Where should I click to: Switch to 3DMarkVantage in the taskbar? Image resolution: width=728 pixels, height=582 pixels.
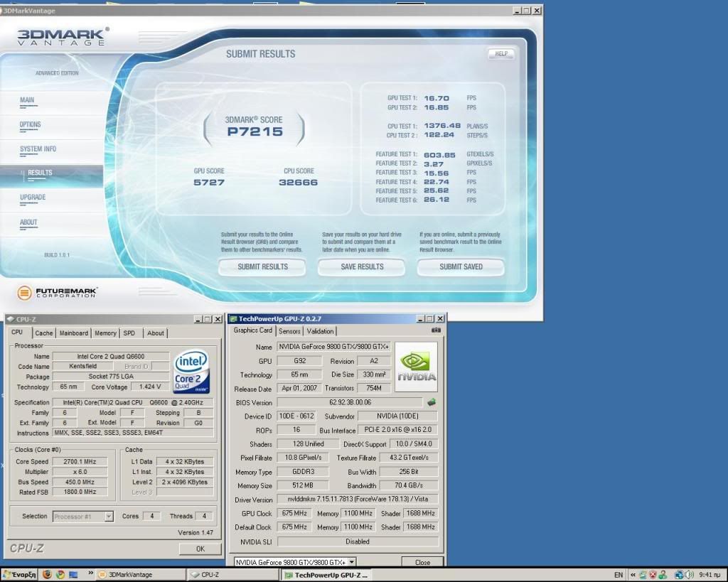pos(141,575)
